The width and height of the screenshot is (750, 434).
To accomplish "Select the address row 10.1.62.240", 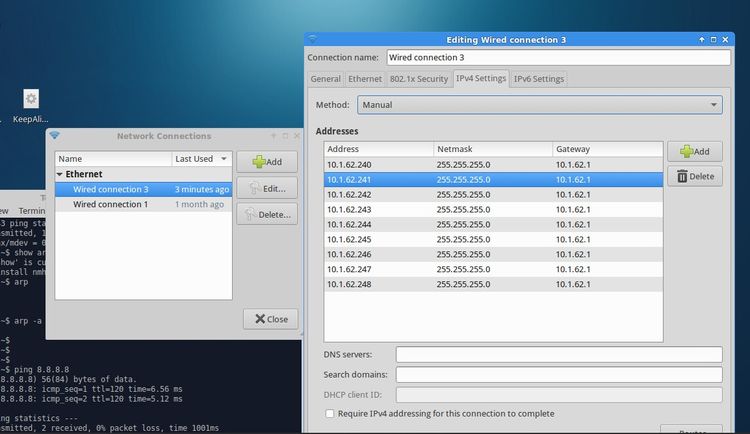I will (493, 165).
